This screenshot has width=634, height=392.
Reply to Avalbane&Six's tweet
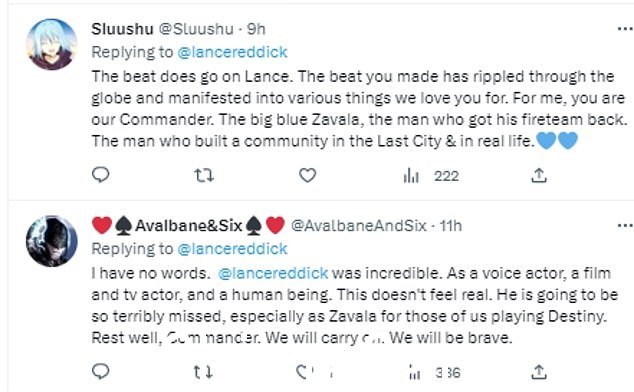[101, 371]
